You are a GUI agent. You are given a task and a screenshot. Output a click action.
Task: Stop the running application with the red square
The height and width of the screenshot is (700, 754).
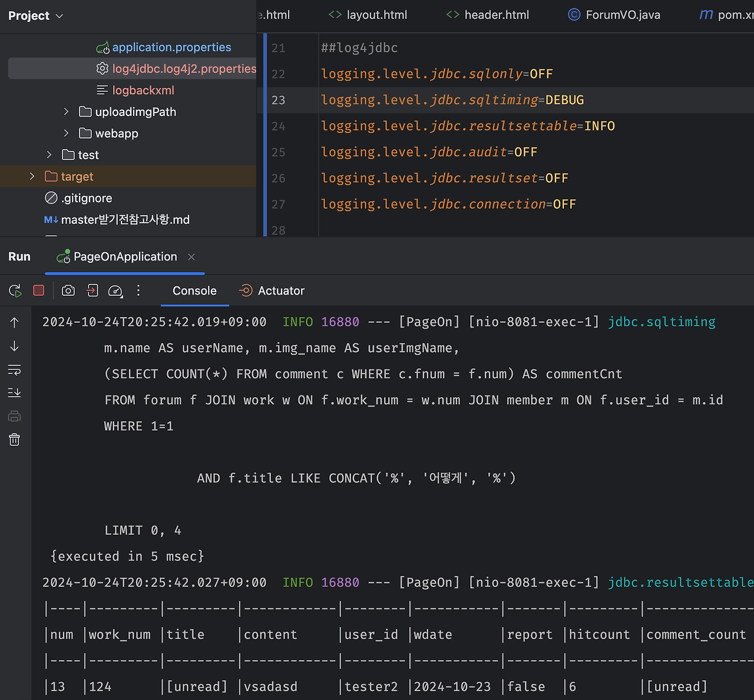click(x=39, y=290)
